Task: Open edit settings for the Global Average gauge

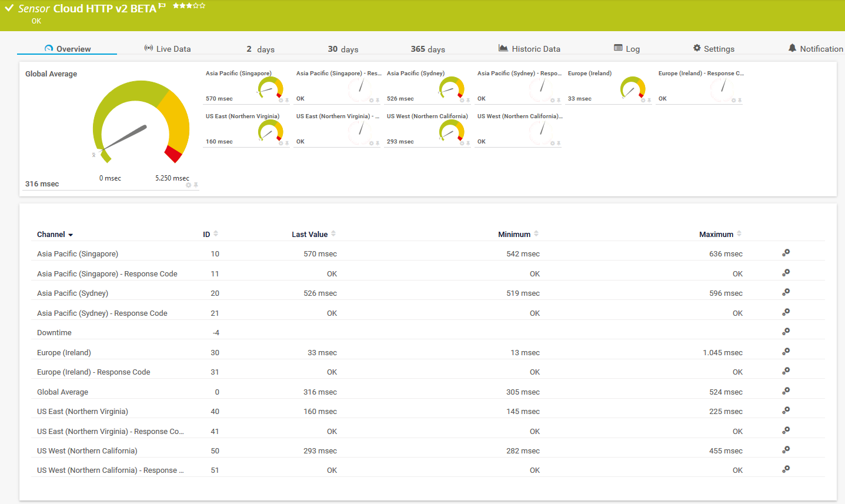Action: (x=188, y=184)
